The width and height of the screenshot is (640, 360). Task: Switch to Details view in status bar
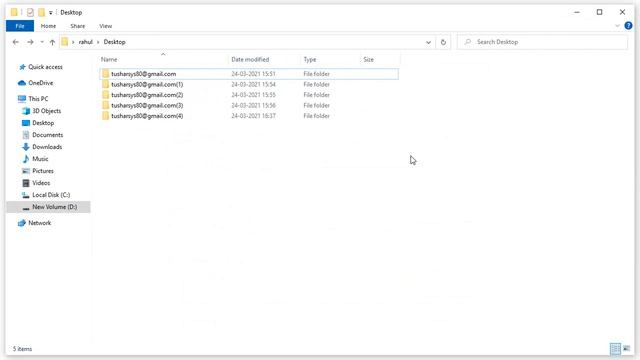615,349
